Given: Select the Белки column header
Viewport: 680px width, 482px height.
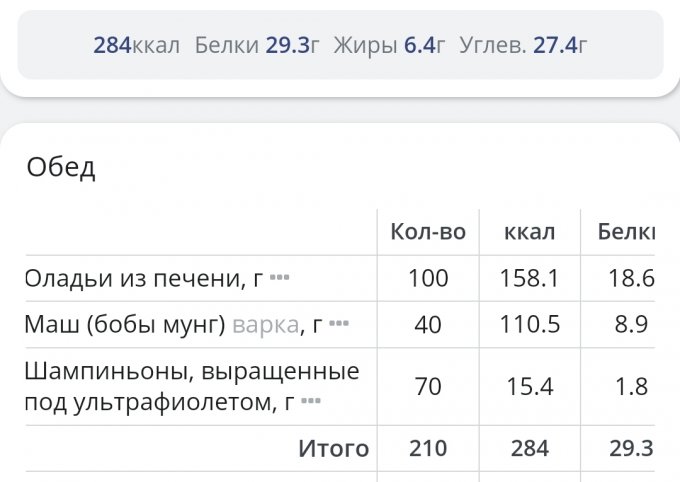Looking at the screenshot, I should (x=627, y=232).
